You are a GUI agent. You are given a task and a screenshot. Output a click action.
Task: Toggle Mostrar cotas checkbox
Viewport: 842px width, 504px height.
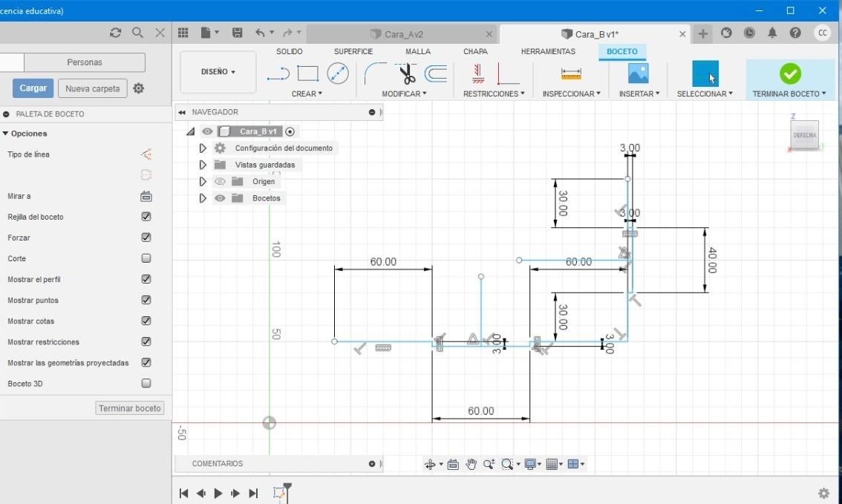146,321
